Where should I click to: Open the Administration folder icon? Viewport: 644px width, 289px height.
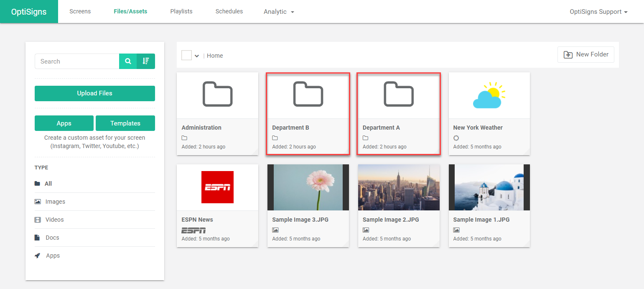(218, 94)
